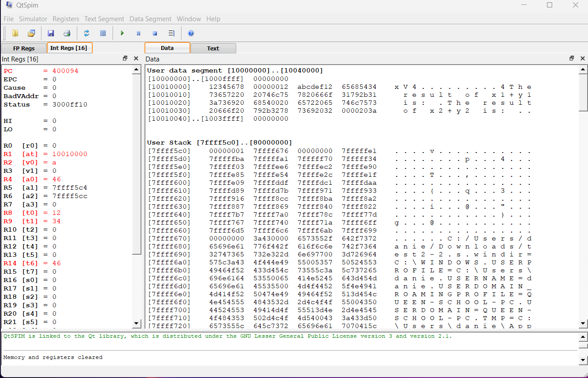Switch to the FP Regs tab
This screenshot has height=378, width=588.
[24, 48]
